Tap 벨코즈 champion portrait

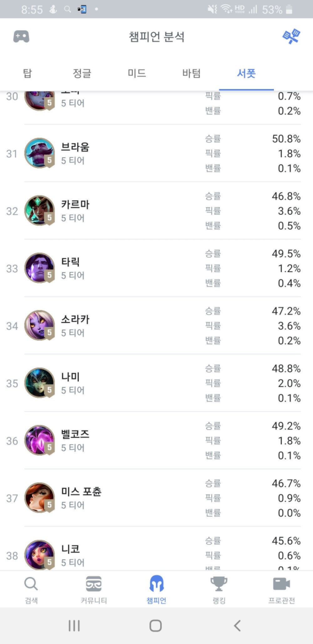(x=39, y=440)
